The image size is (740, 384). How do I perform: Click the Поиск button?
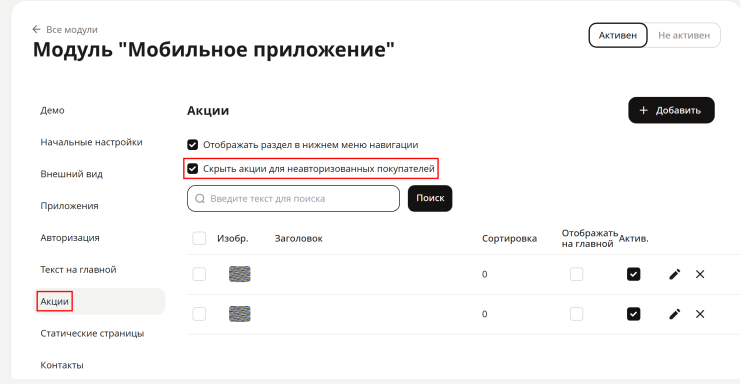[430, 198]
